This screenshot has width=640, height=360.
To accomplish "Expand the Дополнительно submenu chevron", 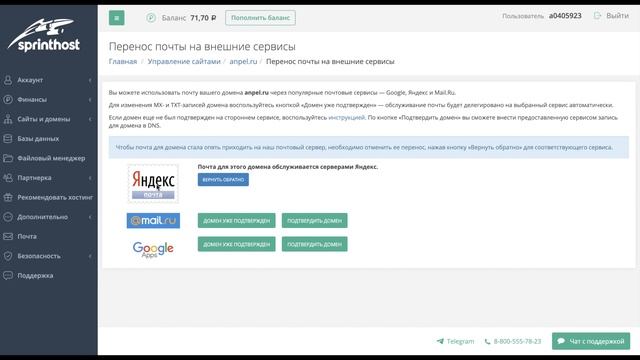I will pyautogui.click(x=90, y=217).
